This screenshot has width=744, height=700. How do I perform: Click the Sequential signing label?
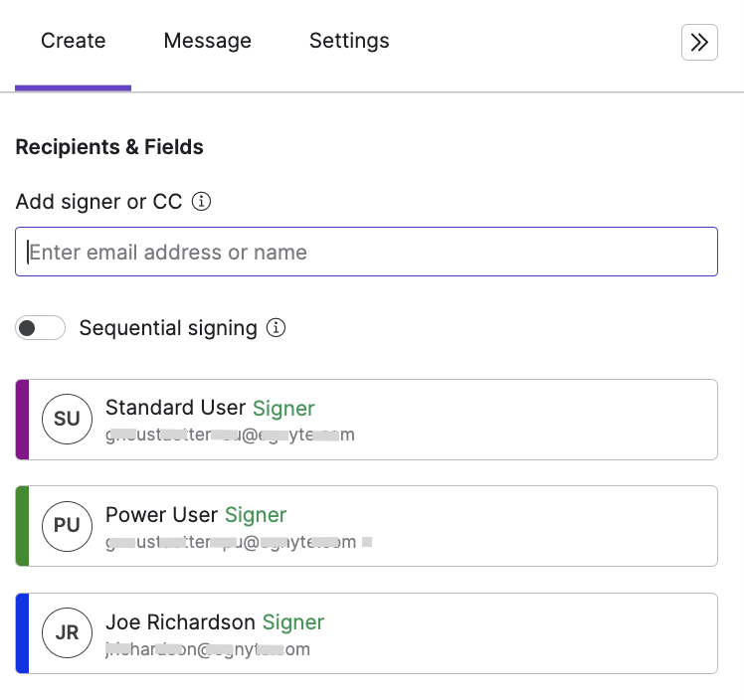(168, 328)
